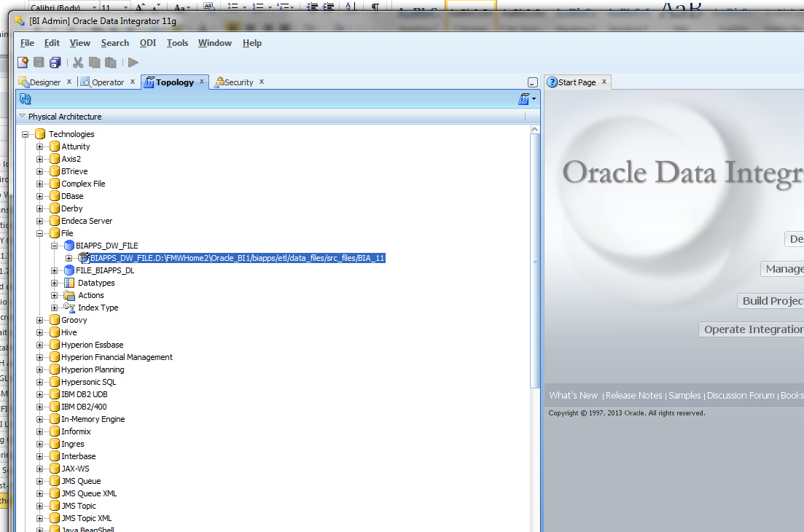Open the Edit menu
This screenshot has height=532, width=804.
pos(52,43)
